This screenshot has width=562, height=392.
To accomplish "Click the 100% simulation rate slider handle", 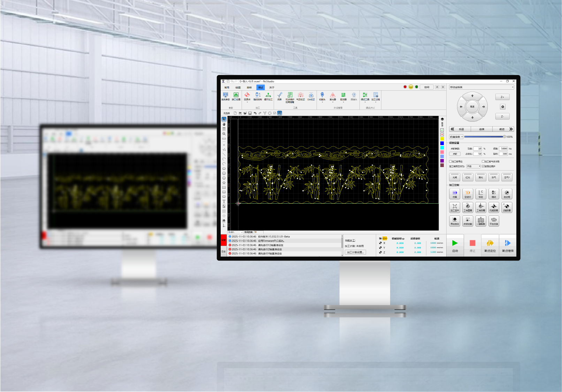I will pyautogui.click(x=504, y=137).
